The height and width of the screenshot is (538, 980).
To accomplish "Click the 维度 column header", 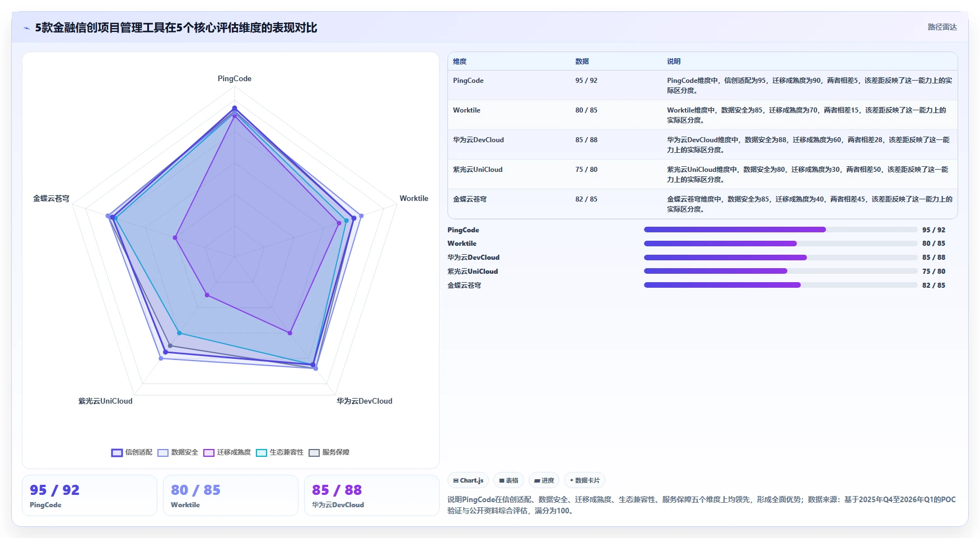I will (x=460, y=62).
